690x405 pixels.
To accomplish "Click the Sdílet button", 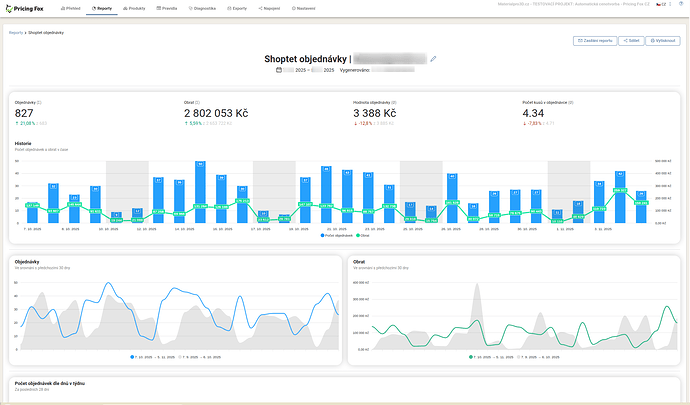I will point(631,41).
